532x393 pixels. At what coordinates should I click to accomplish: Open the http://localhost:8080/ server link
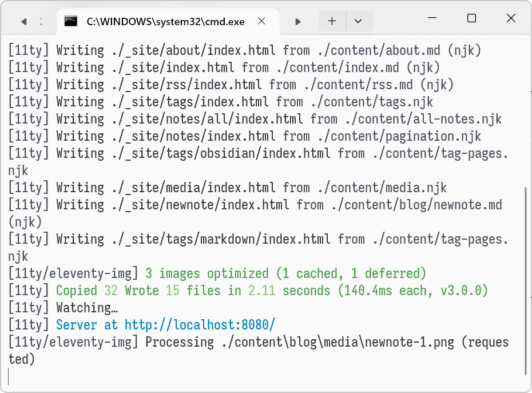point(200,325)
